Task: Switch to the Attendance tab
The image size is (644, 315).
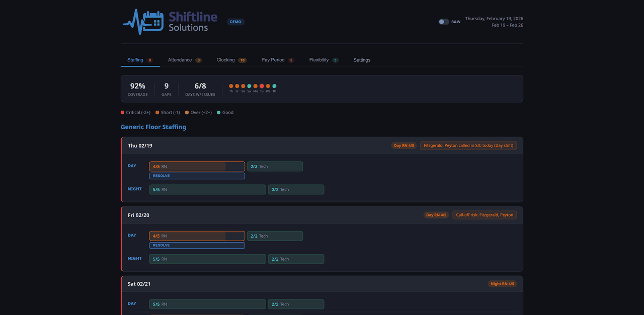Action: click(x=185, y=60)
